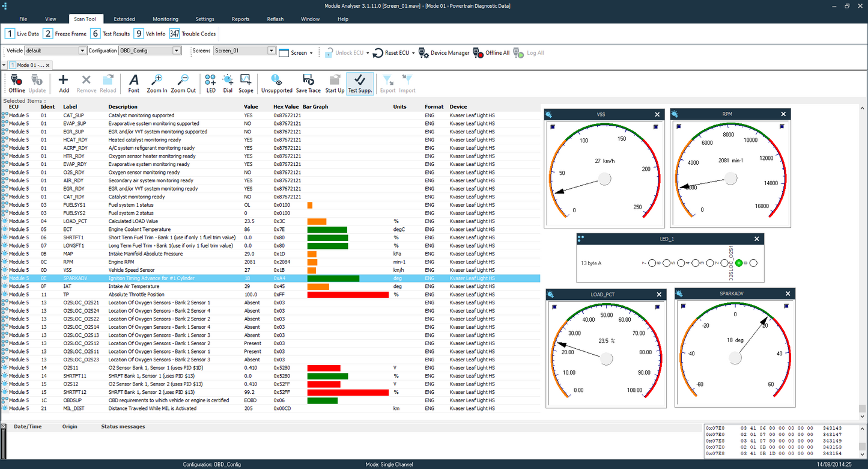Expand the Reset ECU dropdown arrow

tap(414, 53)
